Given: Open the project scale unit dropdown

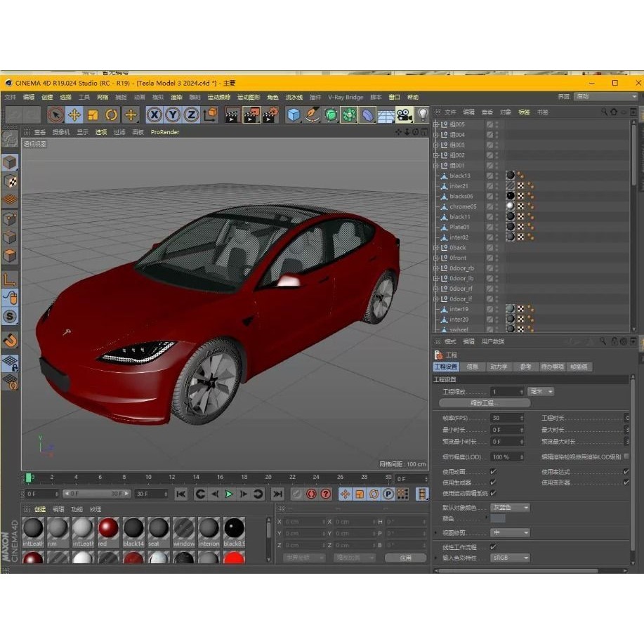Looking at the screenshot, I should point(541,392).
